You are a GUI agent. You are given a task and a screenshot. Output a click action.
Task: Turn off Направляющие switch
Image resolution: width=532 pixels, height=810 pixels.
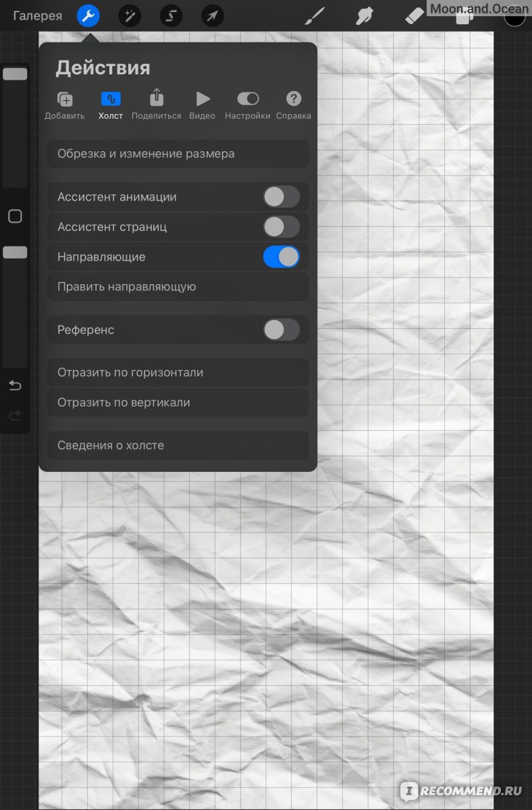[x=282, y=256]
